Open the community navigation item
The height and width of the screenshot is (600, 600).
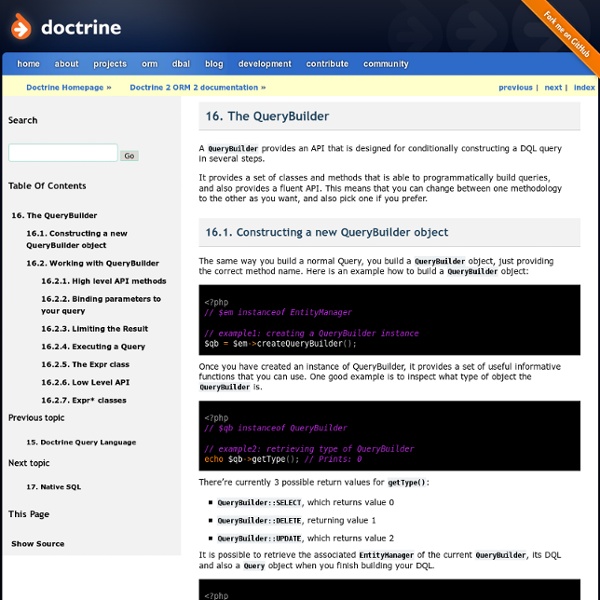click(386, 64)
